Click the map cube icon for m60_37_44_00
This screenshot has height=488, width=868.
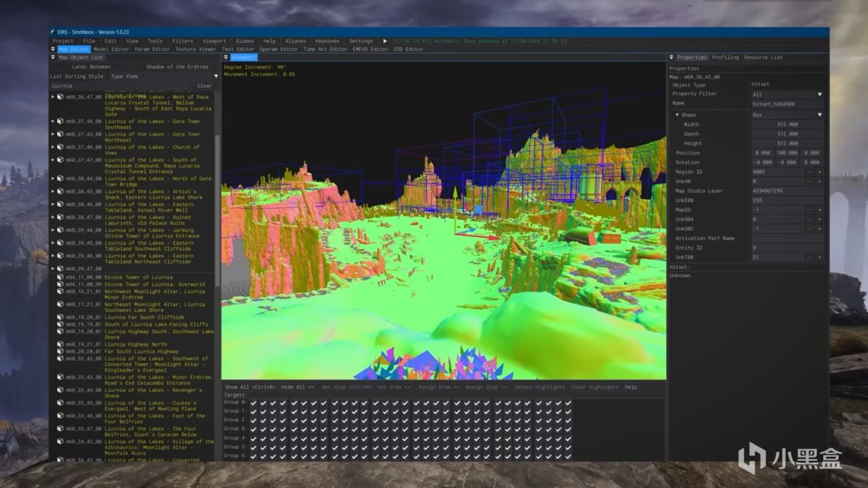click(x=60, y=121)
